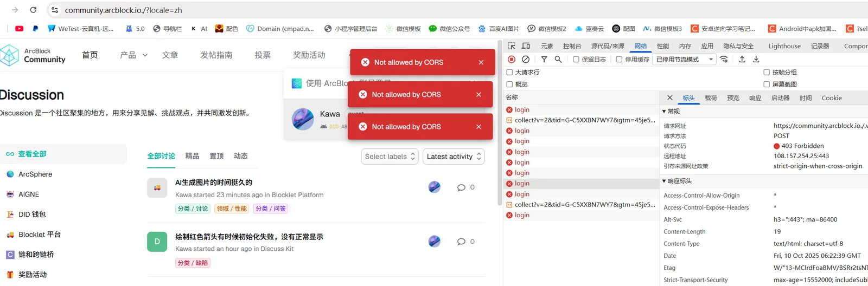The height and width of the screenshot is (286, 868).
Task: Stop recording network log (red icon)
Action: (x=512, y=59)
